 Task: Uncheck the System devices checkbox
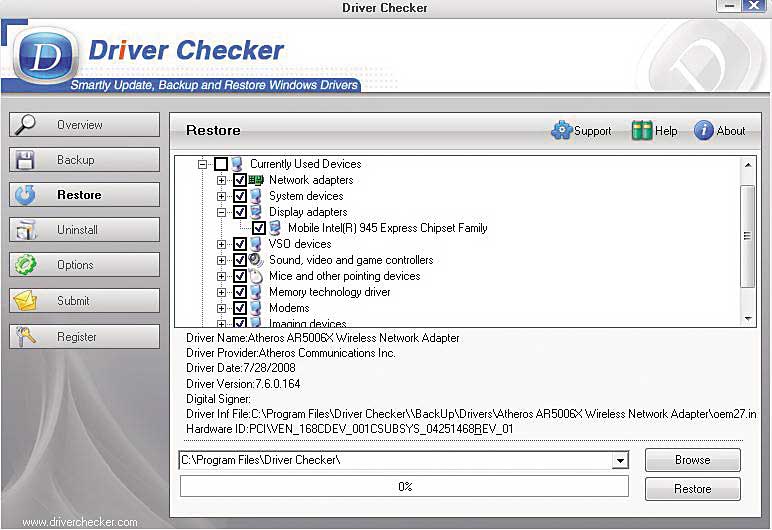(240, 196)
